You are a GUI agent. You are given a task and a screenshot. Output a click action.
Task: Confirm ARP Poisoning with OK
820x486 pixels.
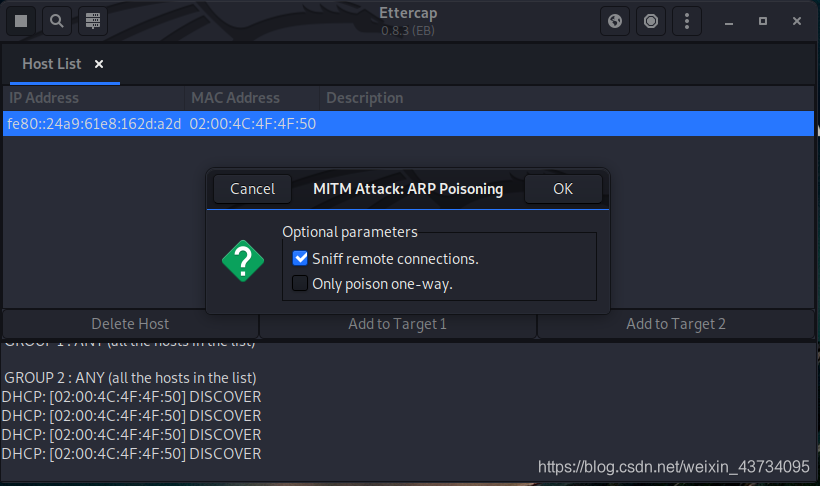point(563,188)
